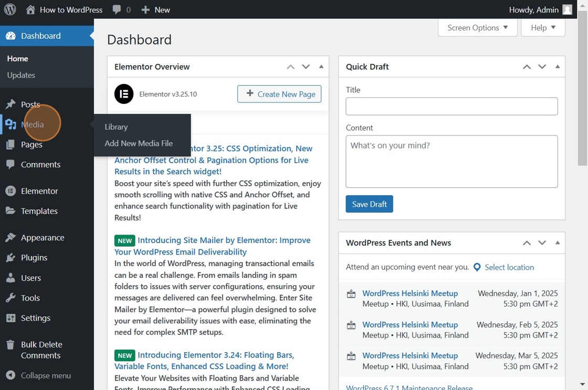Open the comments bubble icon in admin bar

(117, 10)
